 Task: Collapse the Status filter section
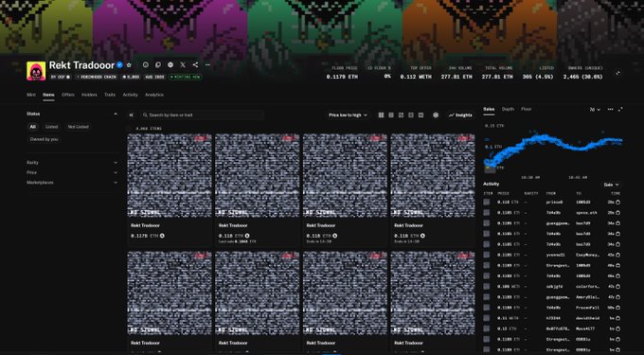pyautogui.click(x=116, y=114)
